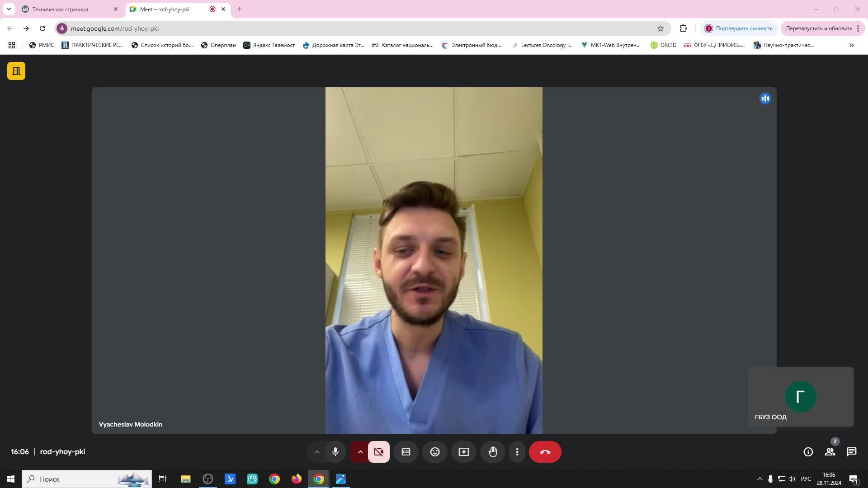Mute the microphone button
Image resolution: width=868 pixels, height=488 pixels.
click(335, 452)
